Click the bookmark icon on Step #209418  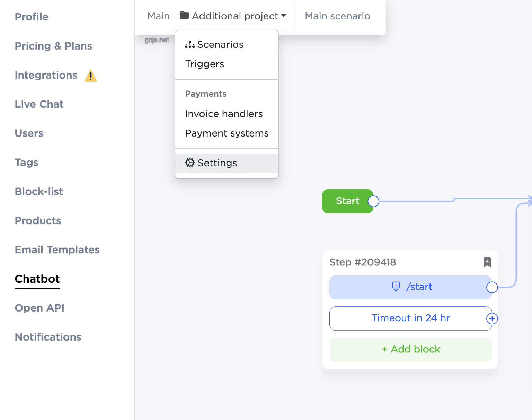pos(487,262)
